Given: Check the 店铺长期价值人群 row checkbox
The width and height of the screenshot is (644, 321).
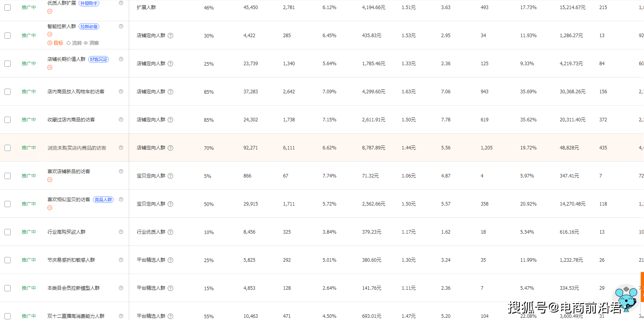Looking at the screenshot, I should 8,64.
